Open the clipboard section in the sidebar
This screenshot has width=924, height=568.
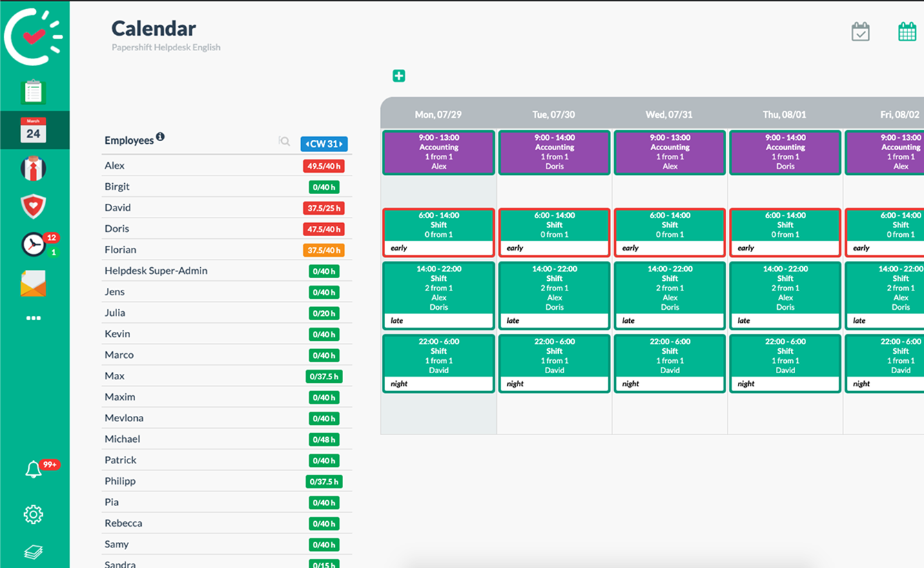coord(33,92)
